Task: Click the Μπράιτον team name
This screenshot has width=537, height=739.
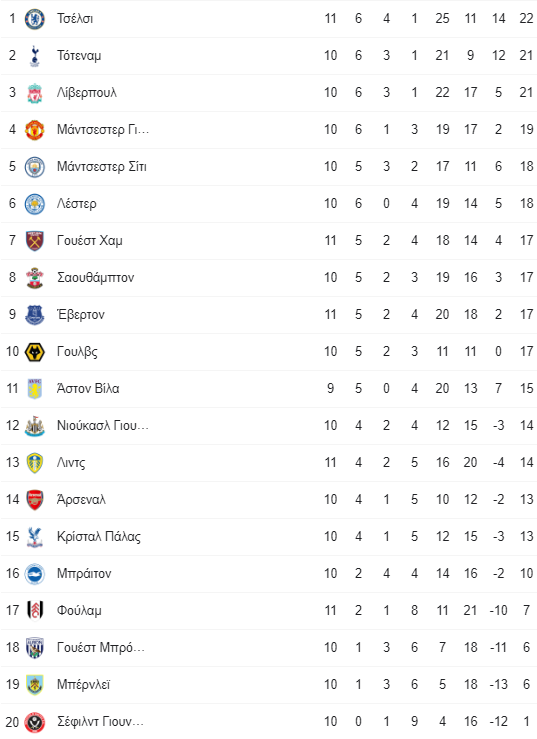Action: point(84,574)
